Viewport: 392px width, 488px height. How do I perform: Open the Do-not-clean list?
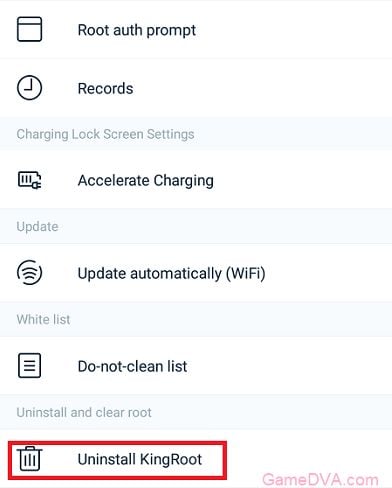pos(196,366)
